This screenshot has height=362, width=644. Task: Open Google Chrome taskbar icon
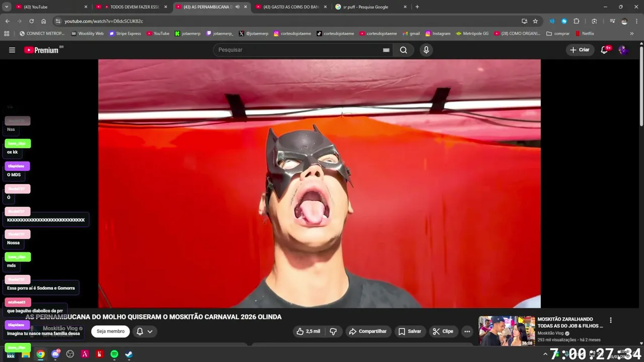[41, 354]
